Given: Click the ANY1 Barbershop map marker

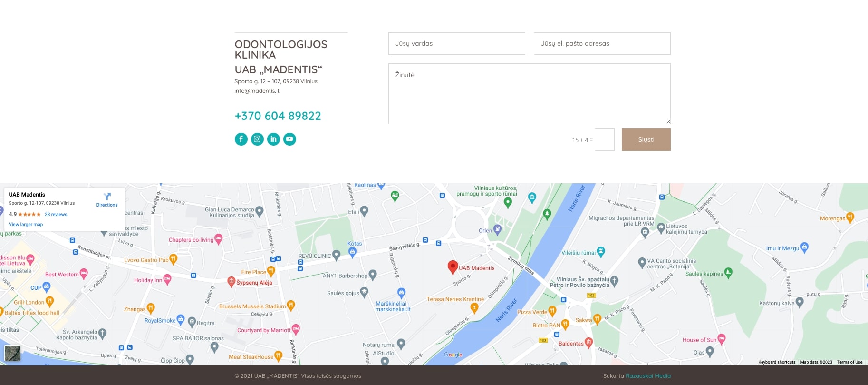Looking at the screenshot, I should tap(373, 275).
